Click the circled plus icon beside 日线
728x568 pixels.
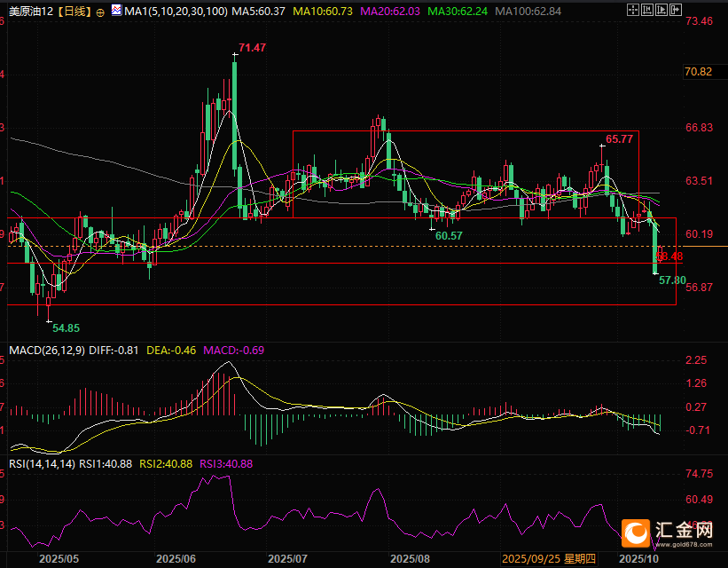tap(99, 12)
